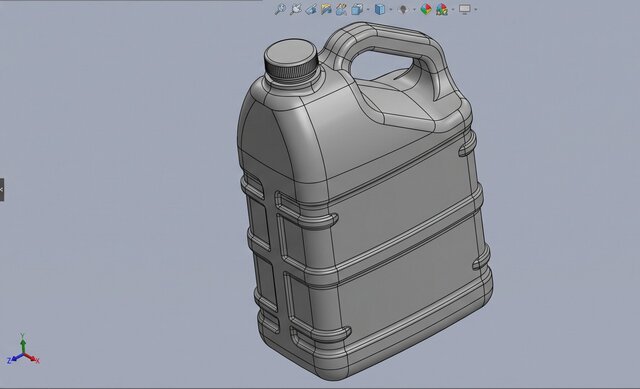Expand the View Orientation dropdown arrow
This screenshot has width=640, height=389.
(368, 9)
